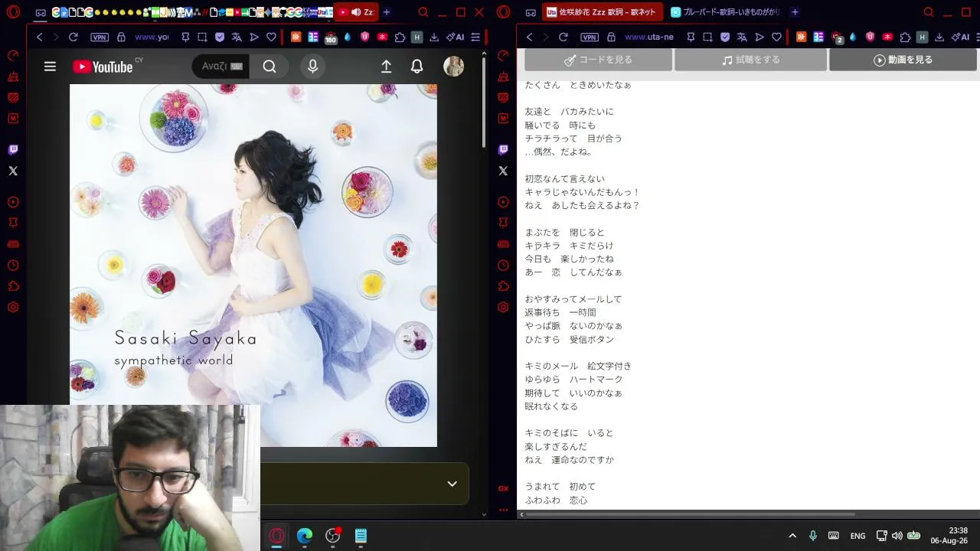The height and width of the screenshot is (551, 980).
Task: Open translate icon in right window toolbar
Action: (x=742, y=37)
